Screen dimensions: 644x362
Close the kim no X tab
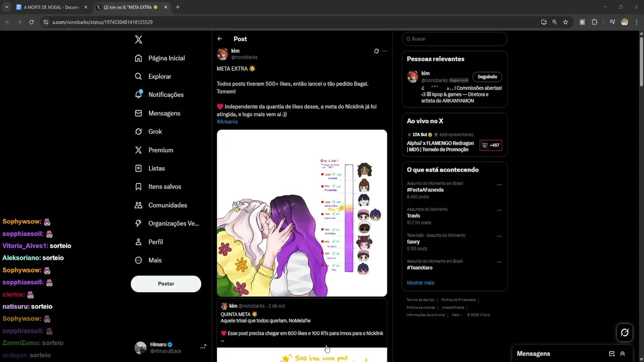(x=166, y=7)
